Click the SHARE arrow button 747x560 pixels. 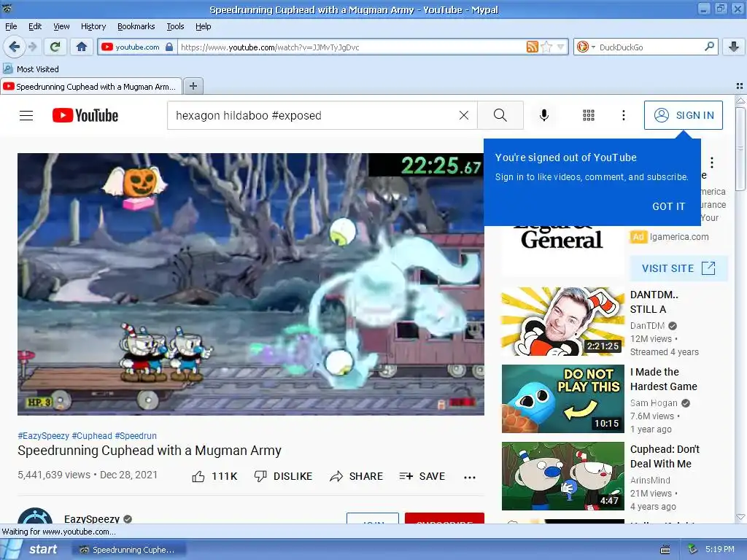click(356, 476)
